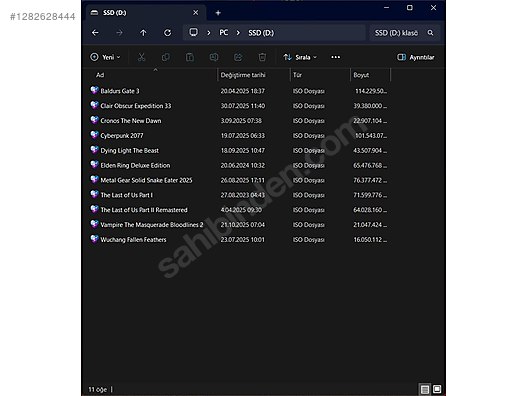Click ISO icon beside Wuchang Fallen Feathers

pos(94,239)
